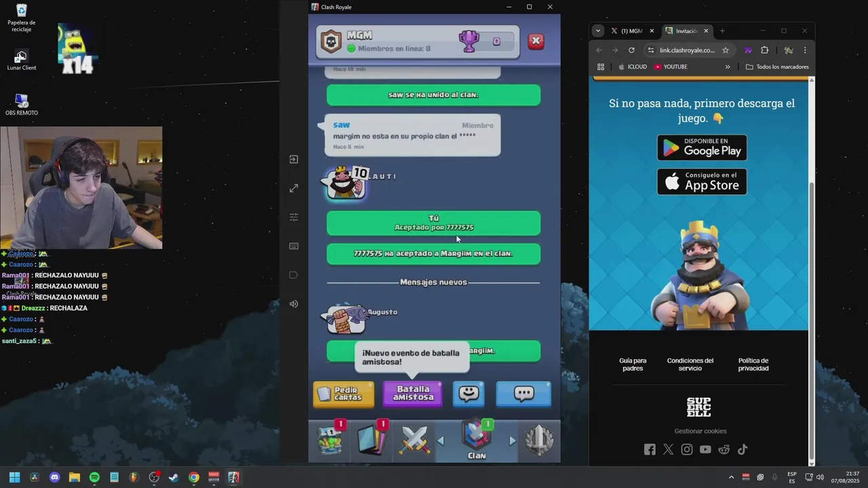
Task: Open the Supercell Facebook icon
Action: pos(650,449)
